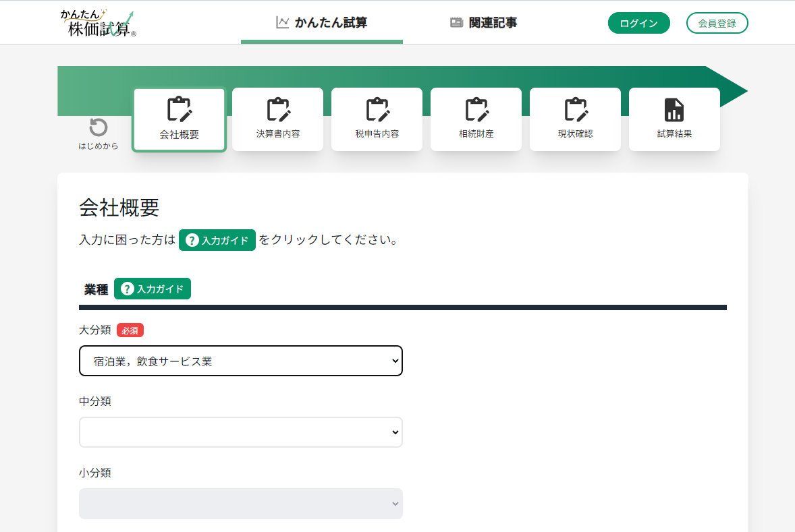The image size is (795, 532).
Task: Click the かんたん株価試算 logo
Action: (97, 23)
